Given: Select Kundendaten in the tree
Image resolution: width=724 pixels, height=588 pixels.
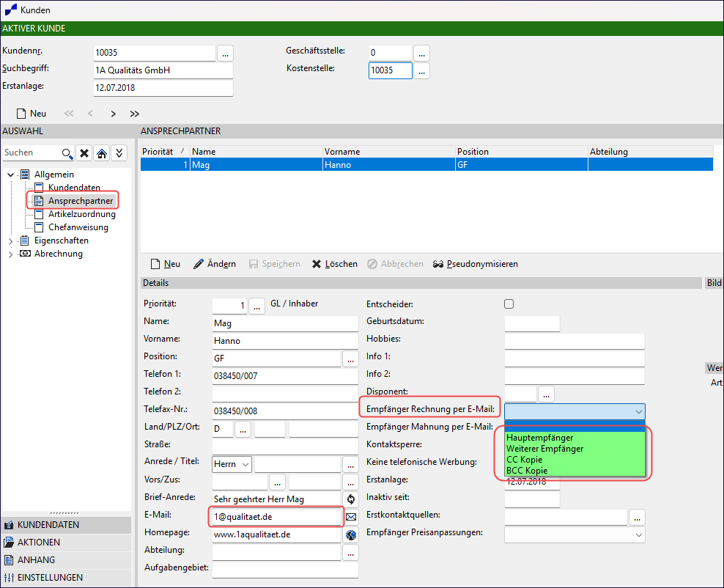Looking at the screenshot, I should pos(74,188).
